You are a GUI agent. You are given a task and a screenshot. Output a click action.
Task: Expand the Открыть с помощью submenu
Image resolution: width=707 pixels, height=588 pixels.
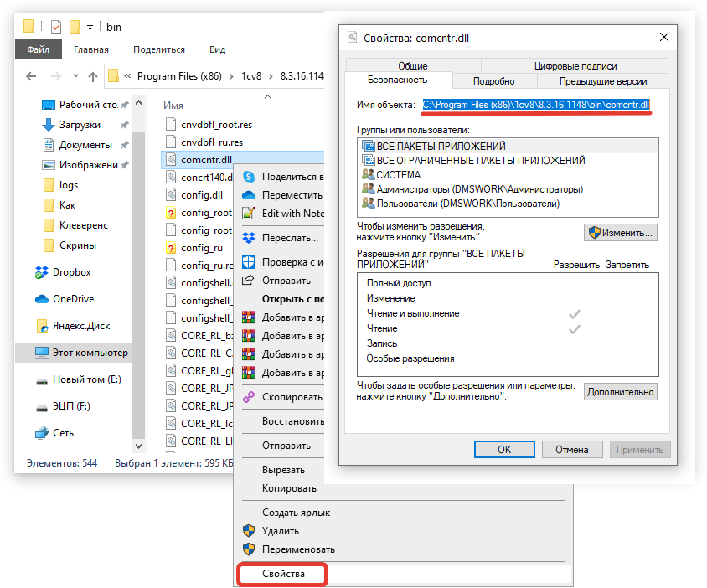293,299
